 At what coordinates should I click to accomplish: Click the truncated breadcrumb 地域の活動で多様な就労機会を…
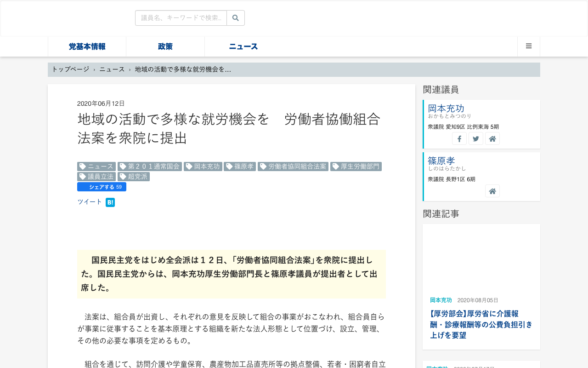click(x=183, y=69)
